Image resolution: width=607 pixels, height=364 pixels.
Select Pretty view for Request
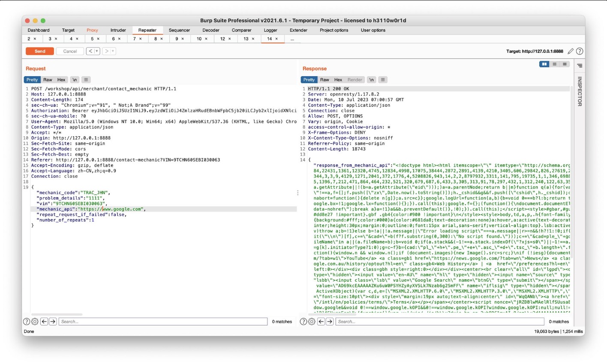(x=32, y=80)
